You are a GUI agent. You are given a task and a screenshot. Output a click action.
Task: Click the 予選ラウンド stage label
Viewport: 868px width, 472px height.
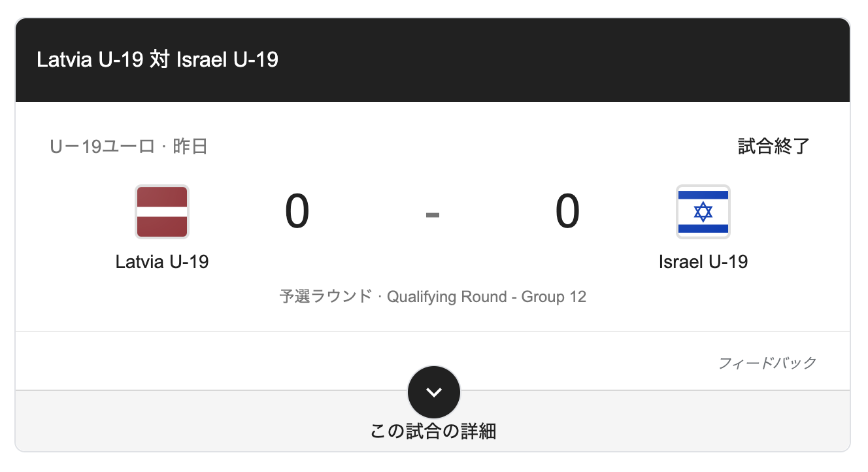tap(325, 297)
